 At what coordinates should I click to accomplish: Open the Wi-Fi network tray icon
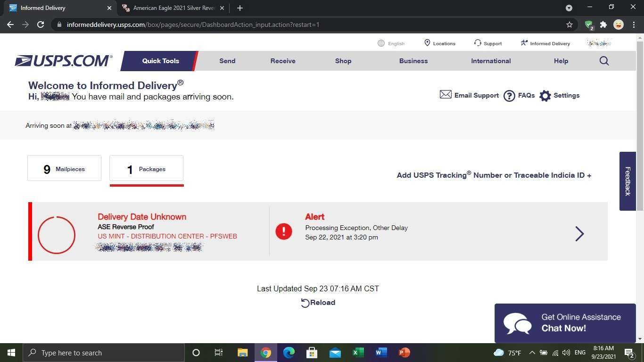555,353
